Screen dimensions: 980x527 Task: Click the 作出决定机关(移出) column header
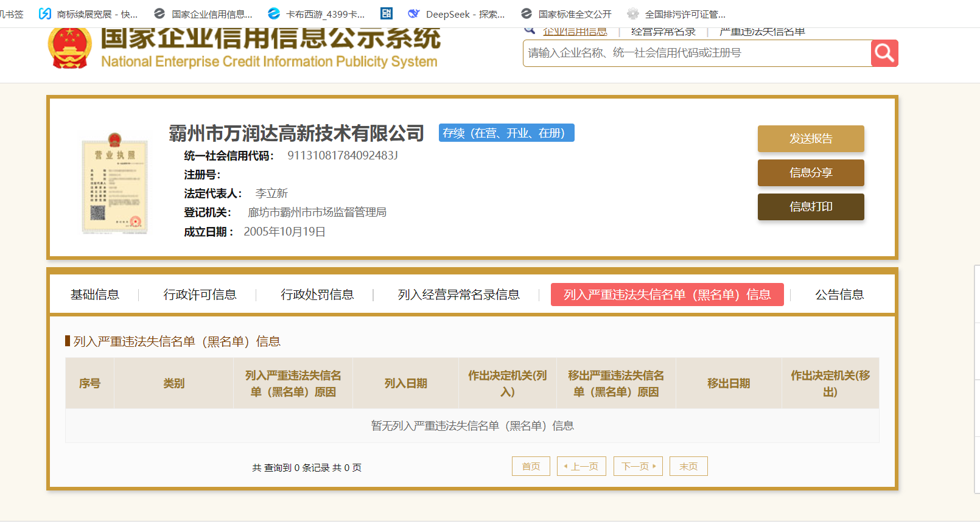point(830,383)
